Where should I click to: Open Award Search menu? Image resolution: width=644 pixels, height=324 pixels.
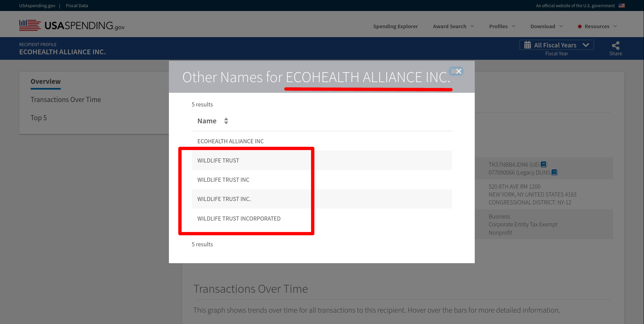point(453,26)
